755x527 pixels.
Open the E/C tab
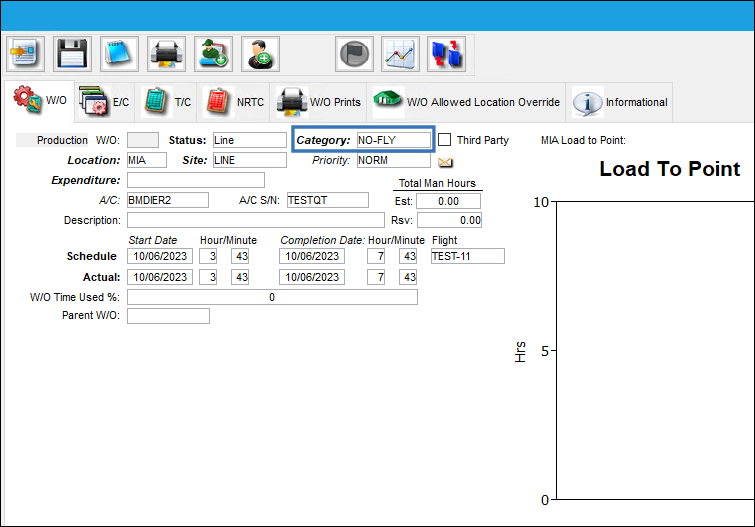(x=104, y=102)
